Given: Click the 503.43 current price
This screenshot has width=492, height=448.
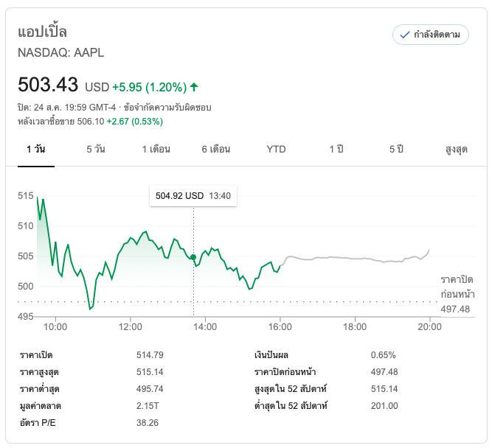Looking at the screenshot, I should pos(48,85).
